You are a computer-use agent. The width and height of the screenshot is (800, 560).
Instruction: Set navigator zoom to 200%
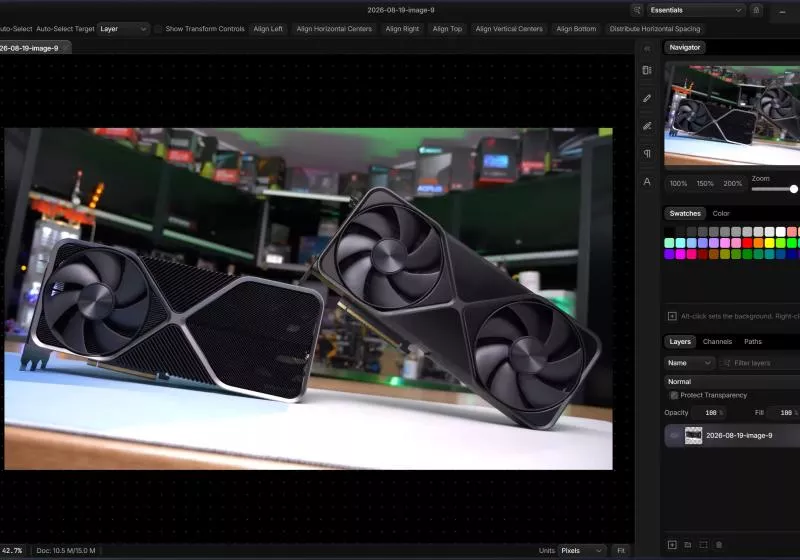[x=732, y=184]
